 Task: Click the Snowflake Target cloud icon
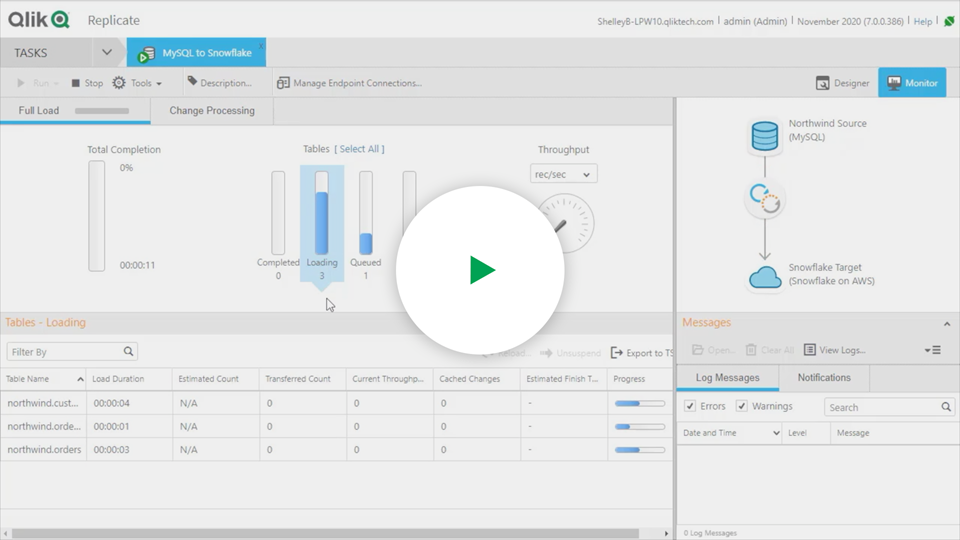pos(765,278)
